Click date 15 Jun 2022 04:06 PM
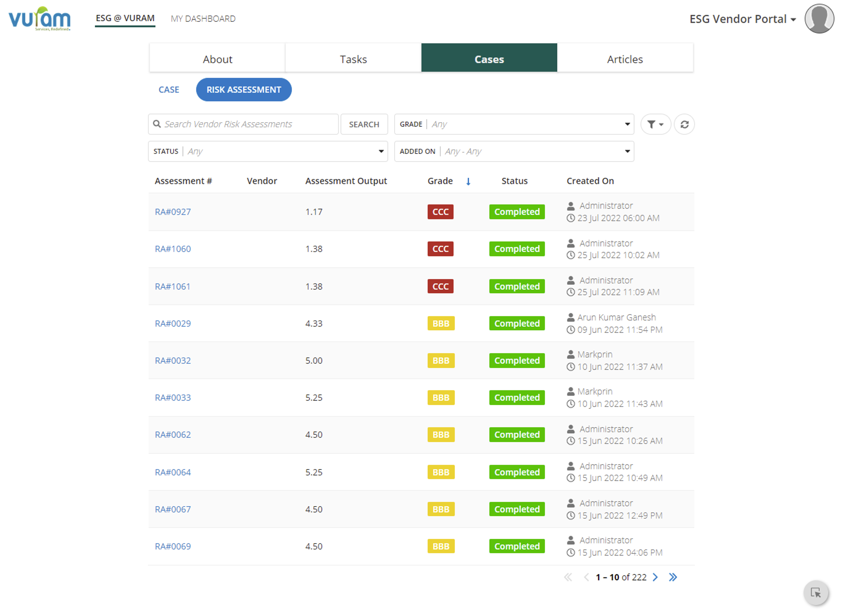Viewport: 843px width, 616px height. [620, 553]
